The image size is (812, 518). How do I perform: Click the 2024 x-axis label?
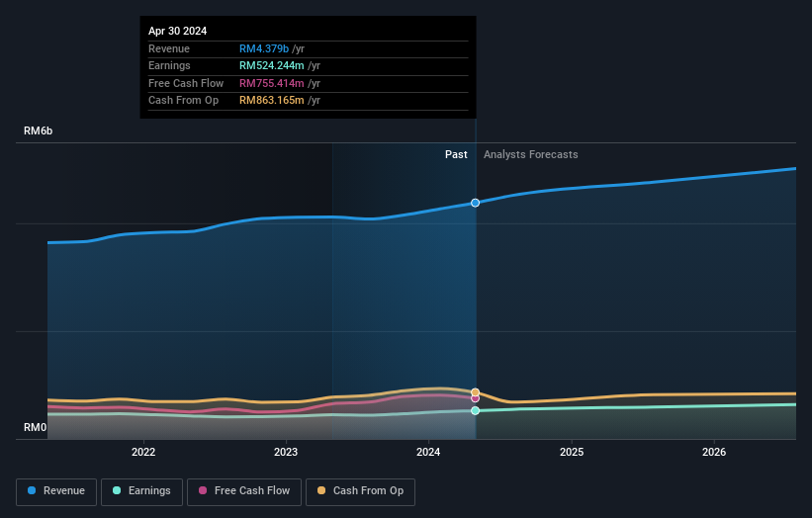[428, 452]
